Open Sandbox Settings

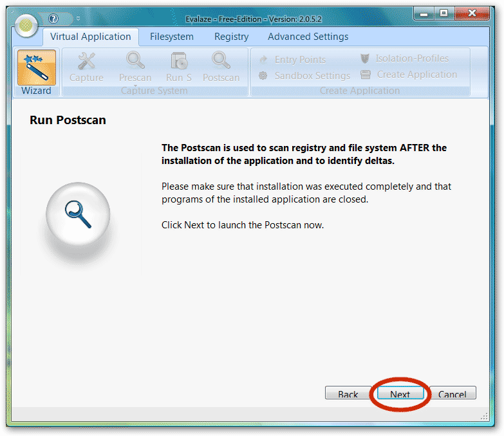tap(304, 76)
